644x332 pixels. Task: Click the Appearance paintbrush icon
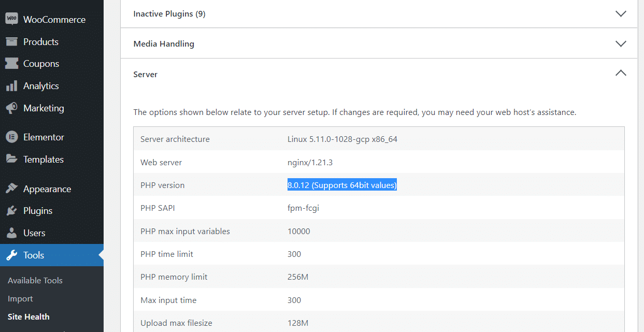[x=11, y=189]
